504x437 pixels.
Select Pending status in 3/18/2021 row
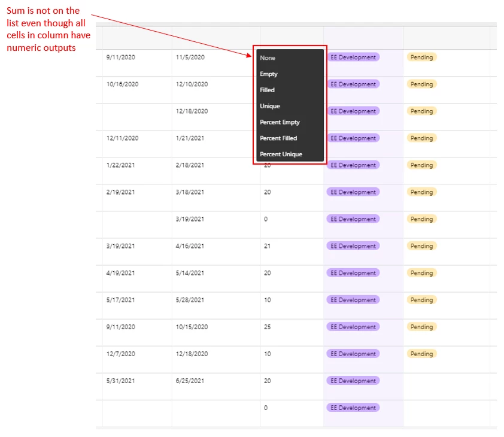click(421, 192)
